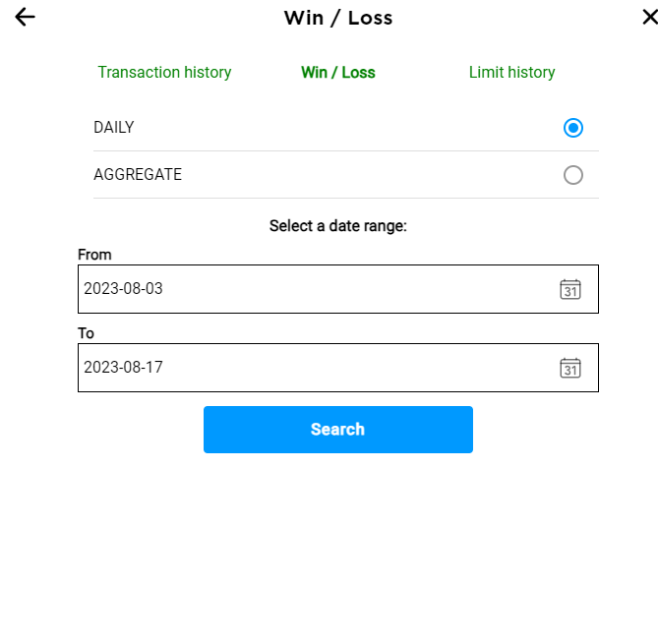Switch to the Transaction history tab
This screenshot has width=658, height=644.
click(164, 72)
